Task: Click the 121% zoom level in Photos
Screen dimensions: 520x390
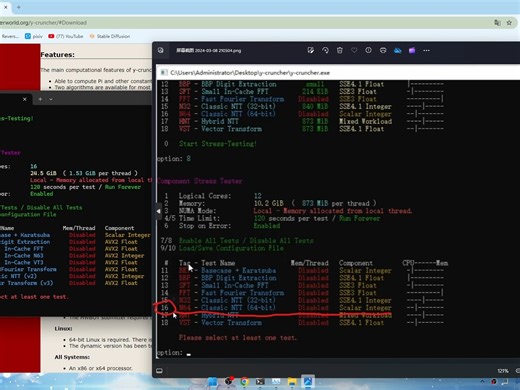Action: (503, 371)
